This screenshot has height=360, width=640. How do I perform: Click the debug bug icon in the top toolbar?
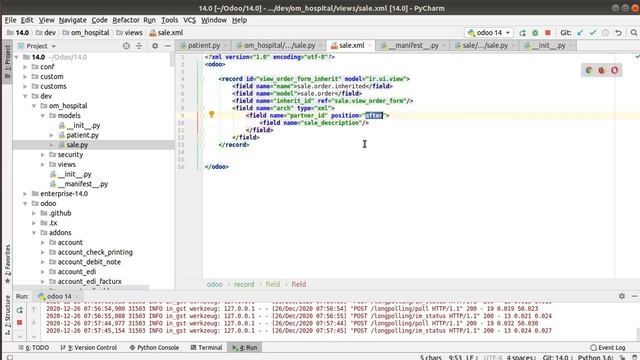[x=535, y=33]
